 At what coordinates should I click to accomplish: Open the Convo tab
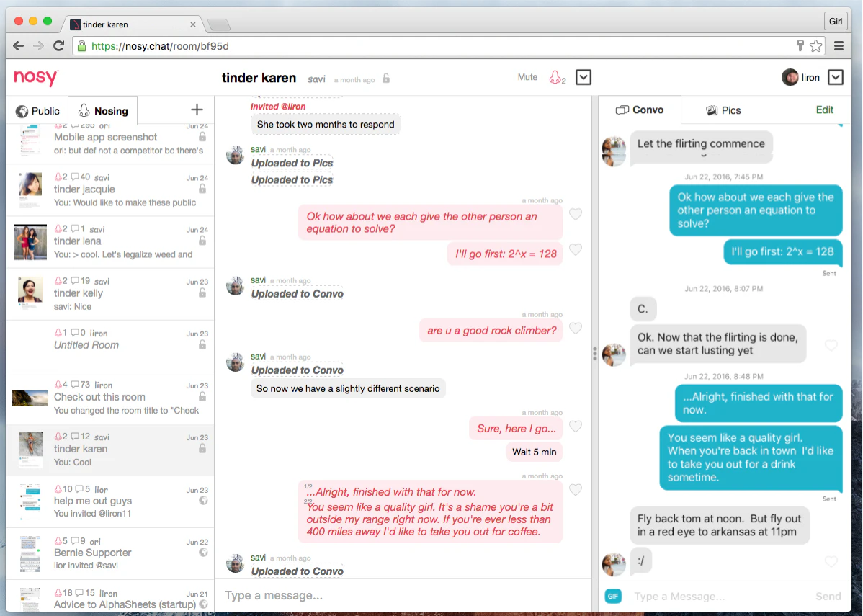click(640, 110)
